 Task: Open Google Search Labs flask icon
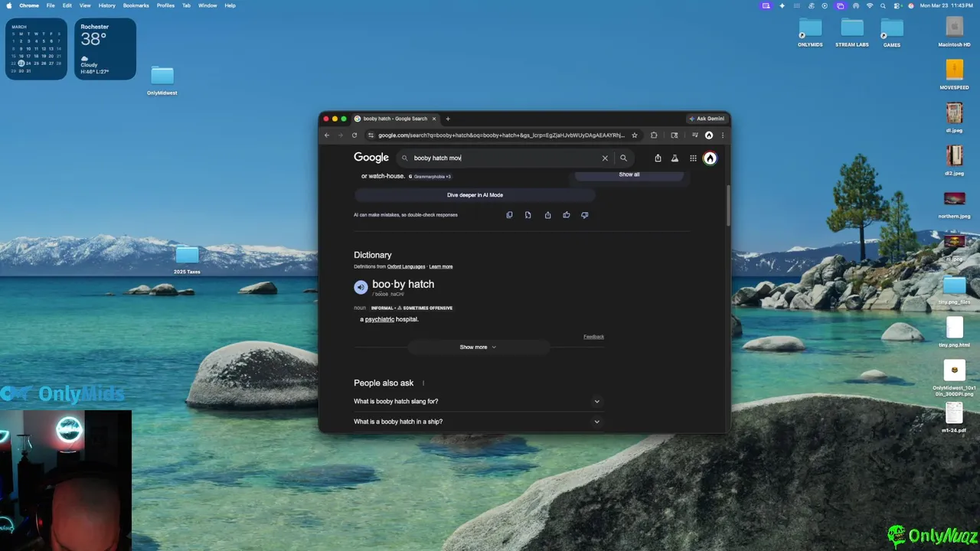tap(675, 158)
